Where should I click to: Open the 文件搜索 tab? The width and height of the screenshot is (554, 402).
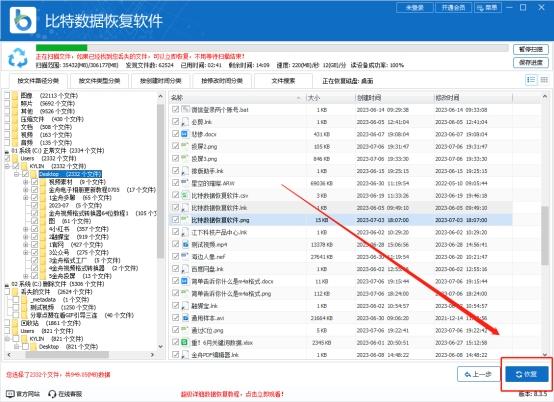(283, 81)
